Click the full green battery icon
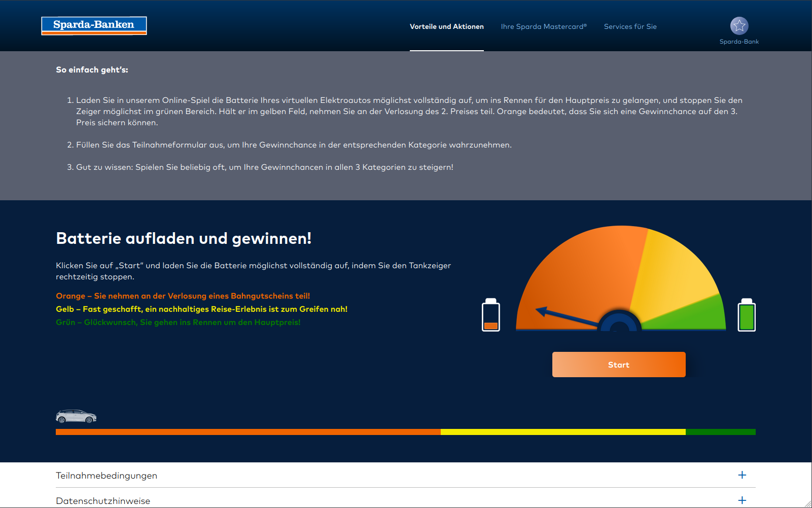Screen dimensions: 812x508 coord(747,315)
